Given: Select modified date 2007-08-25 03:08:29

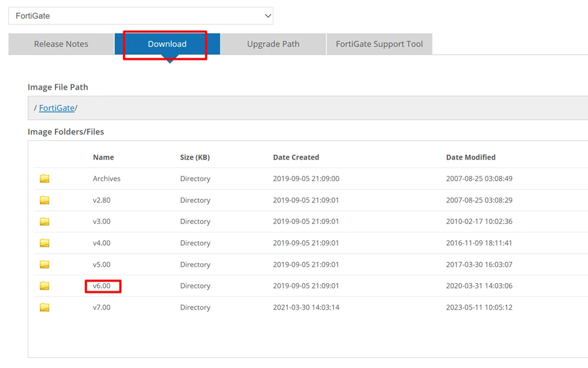Looking at the screenshot, I should [479, 200].
